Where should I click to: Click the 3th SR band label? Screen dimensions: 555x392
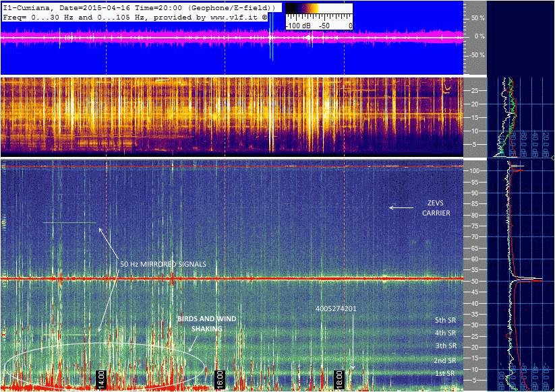tap(444, 346)
